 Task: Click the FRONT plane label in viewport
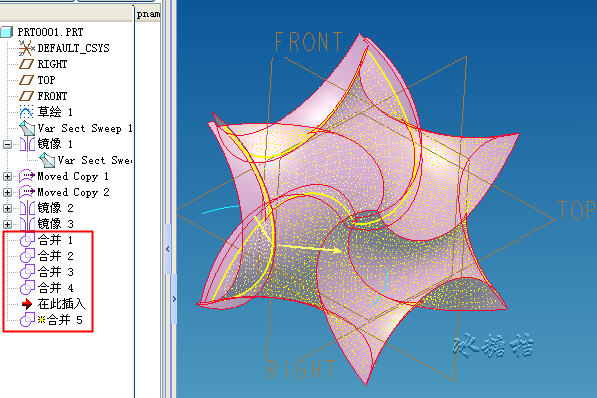click(x=309, y=42)
